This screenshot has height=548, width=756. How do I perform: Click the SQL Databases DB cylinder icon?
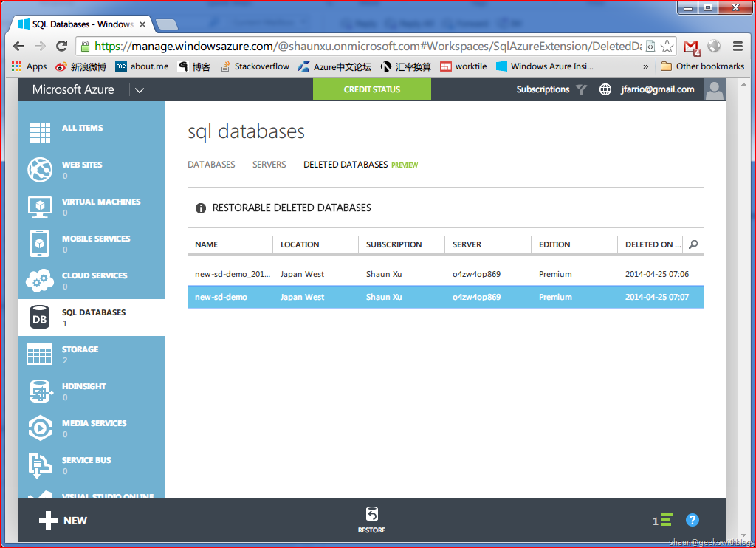click(x=40, y=318)
